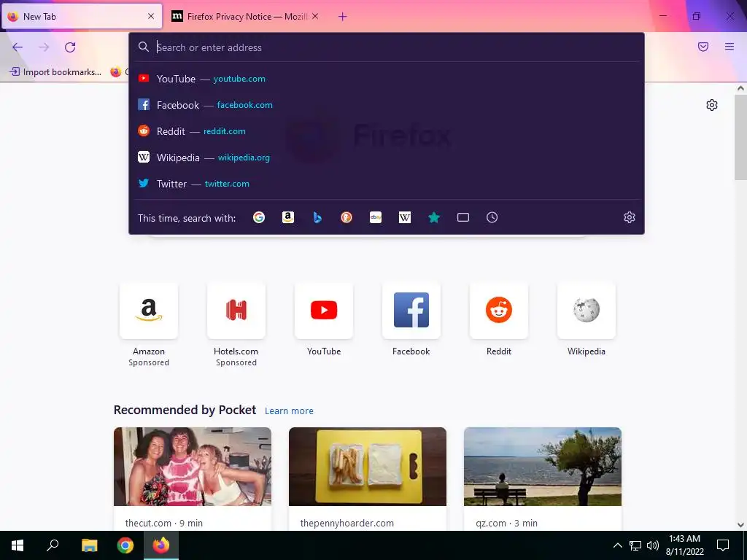Search with Wikipedia icon this time

coord(404,217)
